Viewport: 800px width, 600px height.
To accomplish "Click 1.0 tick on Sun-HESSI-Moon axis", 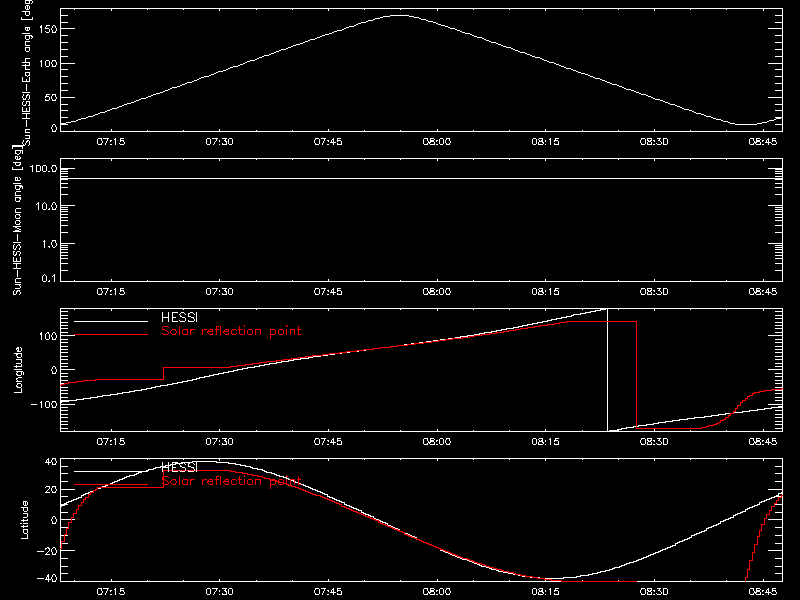I will click(x=49, y=244).
